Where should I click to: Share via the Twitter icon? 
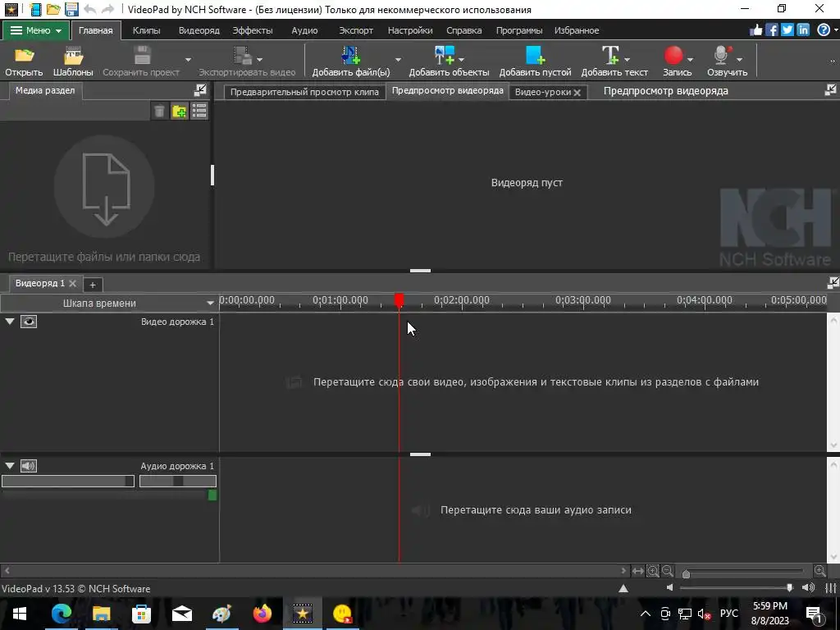[787, 30]
